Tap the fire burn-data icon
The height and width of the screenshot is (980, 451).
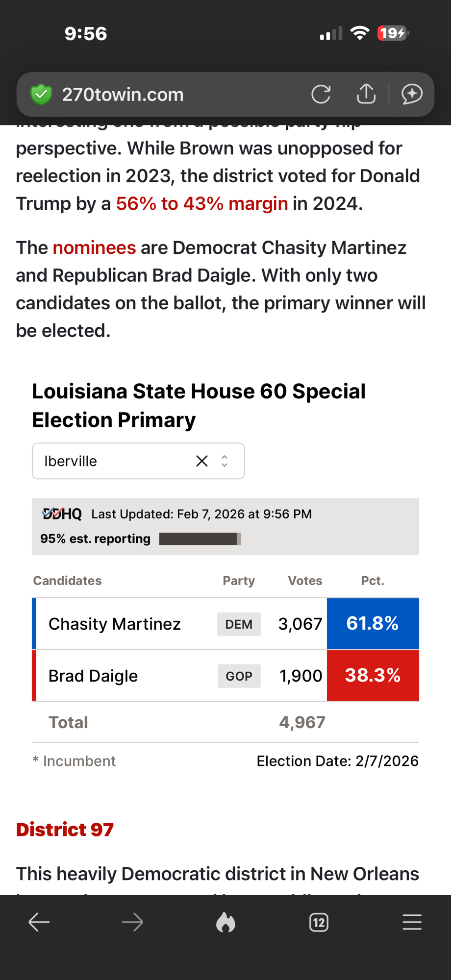pos(225,923)
